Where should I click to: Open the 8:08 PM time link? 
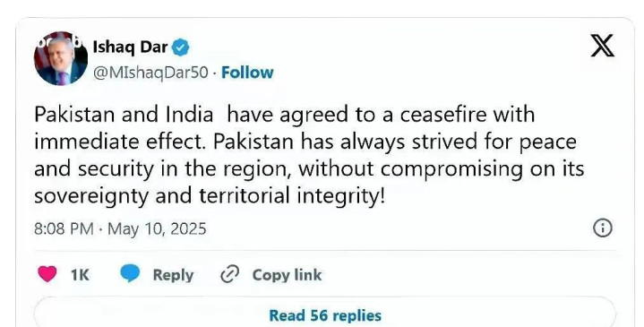(x=64, y=228)
